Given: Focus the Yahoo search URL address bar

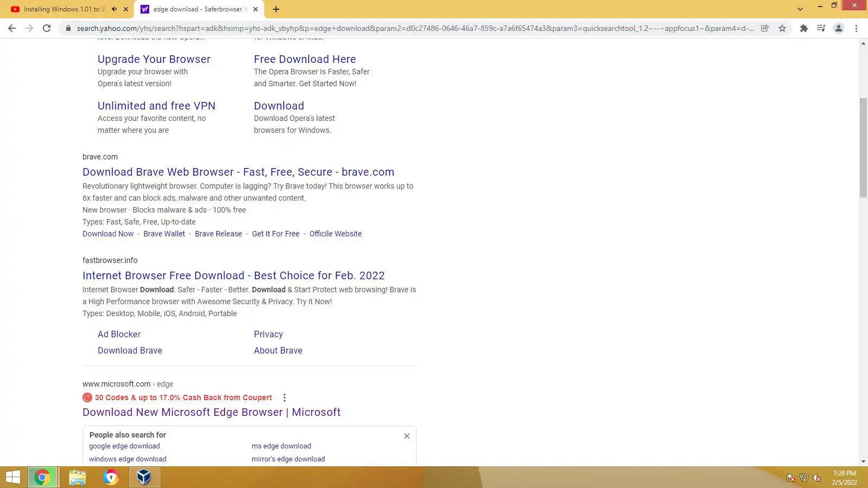Looking at the screenshot, I should tap(415, 28).
